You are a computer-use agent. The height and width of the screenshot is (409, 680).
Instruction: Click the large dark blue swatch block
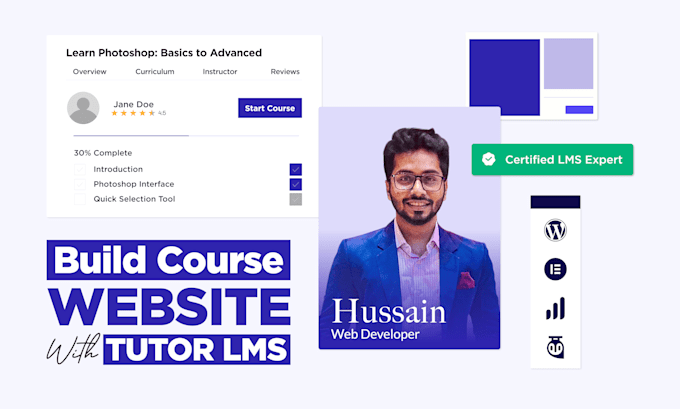(x=504, y=77)
